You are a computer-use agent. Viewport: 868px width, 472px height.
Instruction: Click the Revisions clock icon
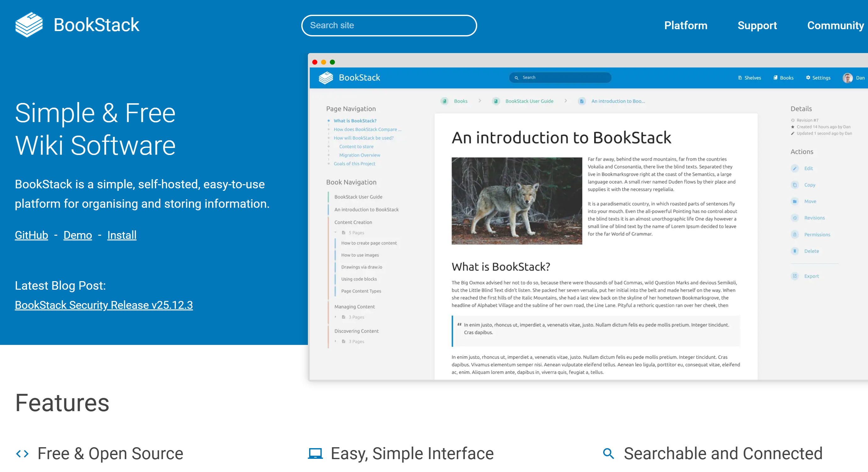pos(794,218)
